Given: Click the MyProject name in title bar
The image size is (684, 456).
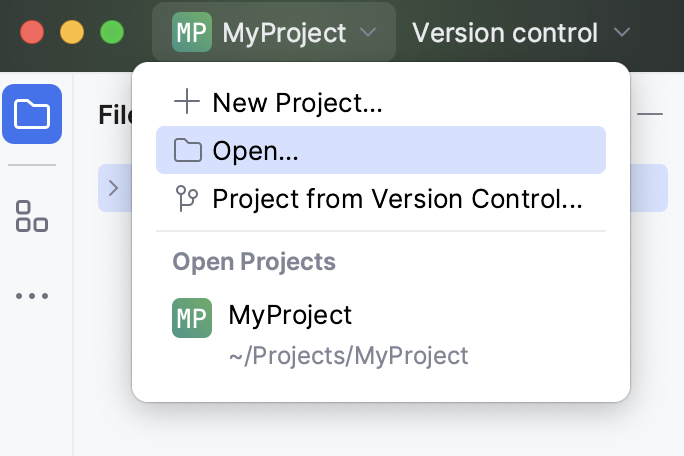Looking at the screenshot, I should [x=284, y=32].
